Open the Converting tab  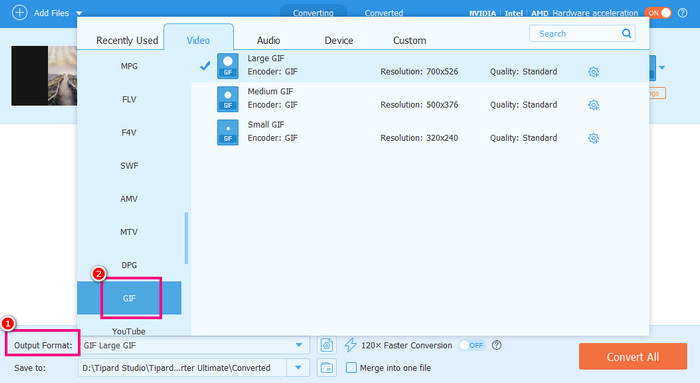pyautogui.click(x=313, y=13)
